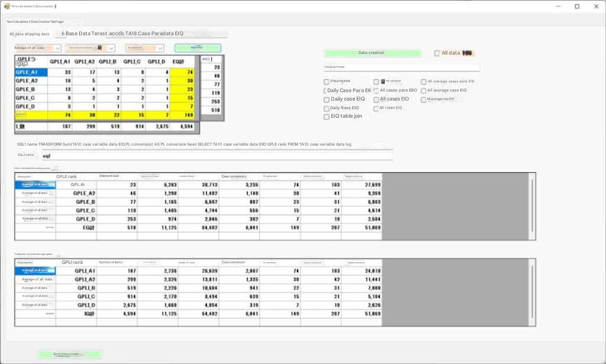The image size is (606, 364).
Task: Click the upper results table vertical scrollbar
Action: tap(532, 205)
